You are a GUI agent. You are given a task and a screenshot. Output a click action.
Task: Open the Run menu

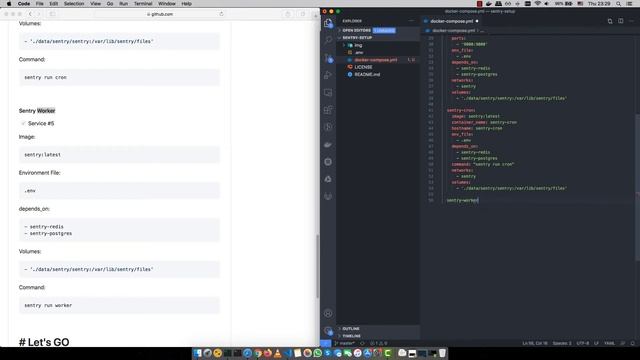coord(123,4)
